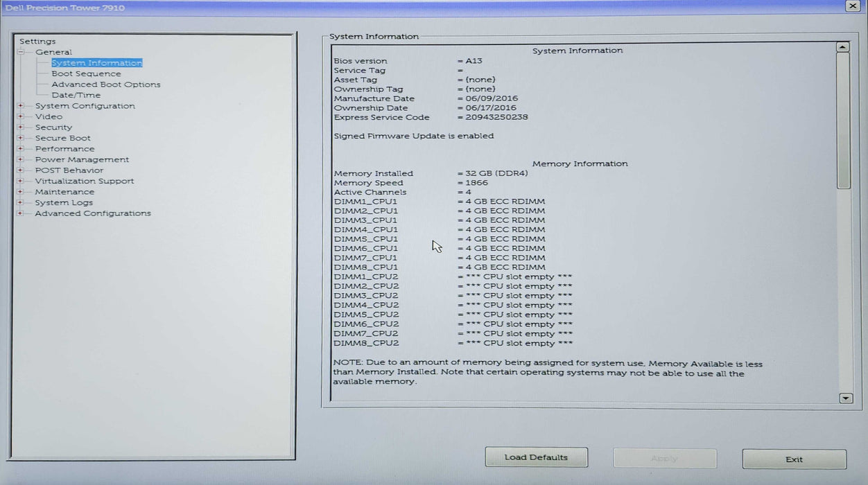
Task: Select the System Logs label
Action: click(64, 202)
